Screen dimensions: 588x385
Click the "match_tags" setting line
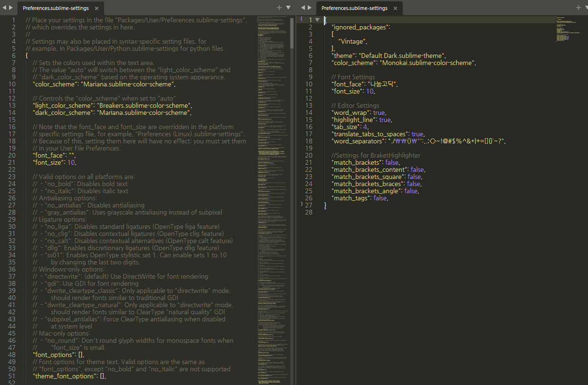[360, 198]
